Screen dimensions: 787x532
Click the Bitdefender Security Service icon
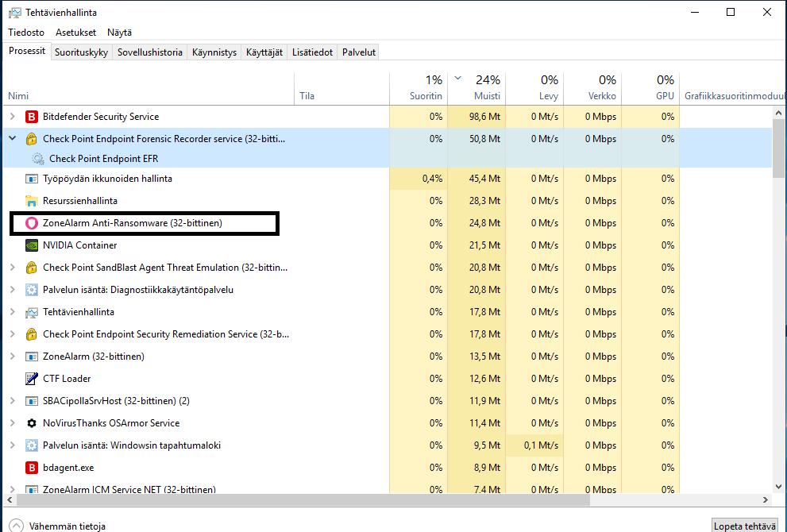(x=32, y=117)
